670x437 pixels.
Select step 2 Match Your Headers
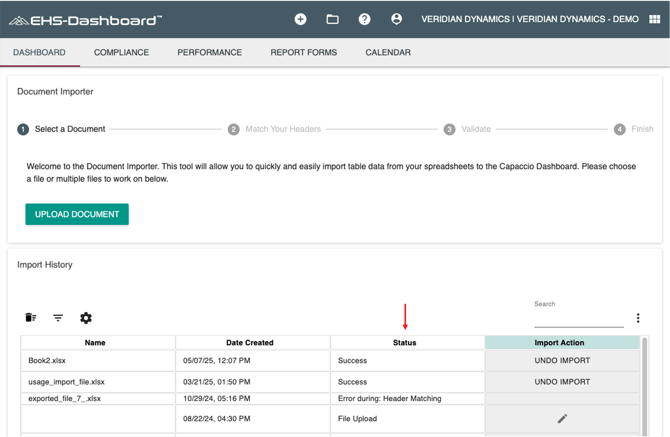[x=274, y=129]
